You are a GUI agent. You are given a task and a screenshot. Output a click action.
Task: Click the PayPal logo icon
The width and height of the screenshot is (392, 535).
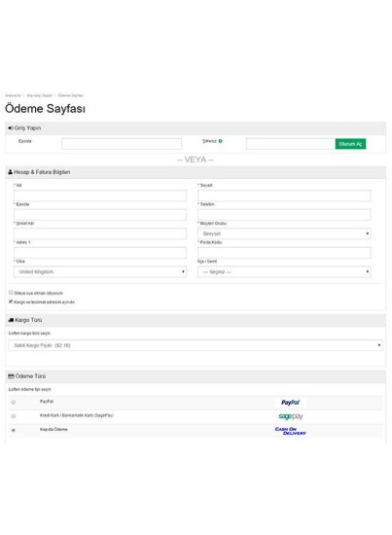pyautogui.click(x=290, y=403)
